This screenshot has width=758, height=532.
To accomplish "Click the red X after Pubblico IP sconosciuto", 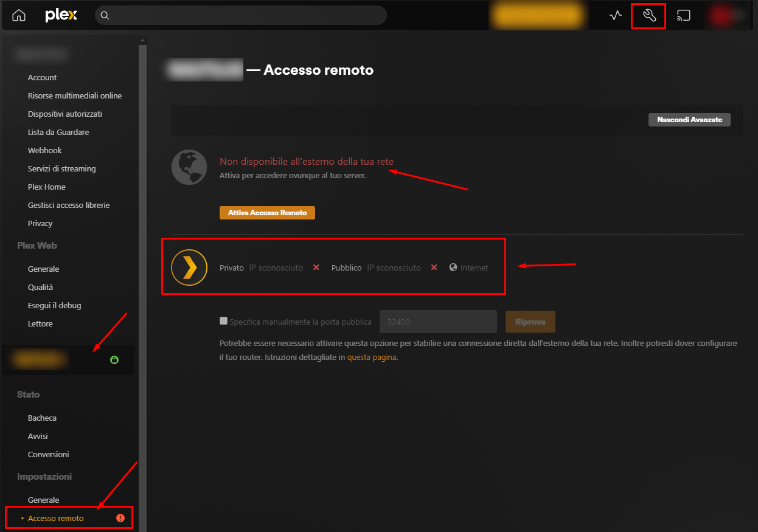I will click(434, 268).
